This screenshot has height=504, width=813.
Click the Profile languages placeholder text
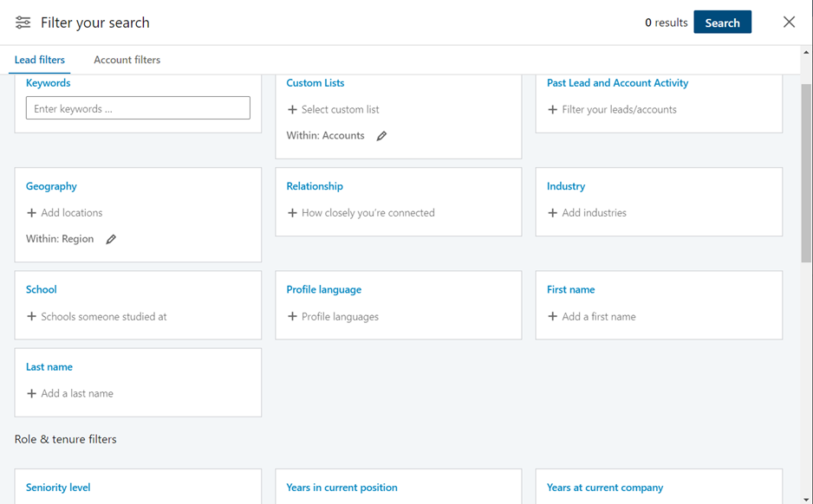pyautogui.click(x=340, y=316)
